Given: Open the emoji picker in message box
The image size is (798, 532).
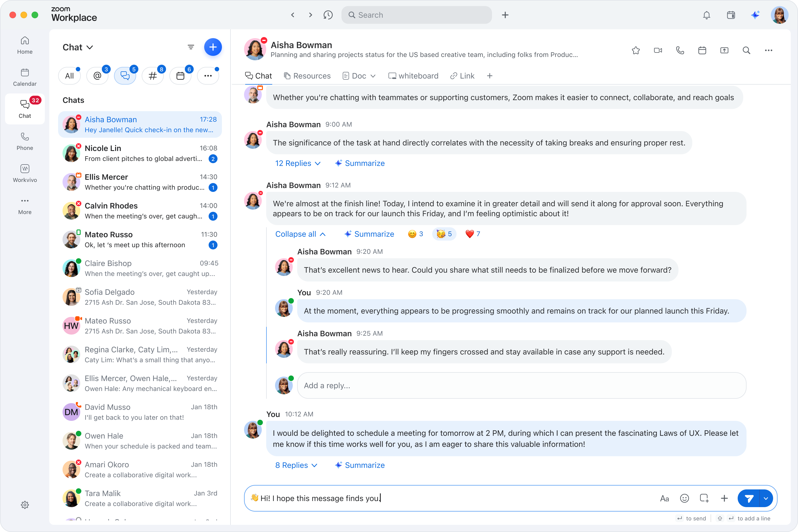Looking at the screenshot, I should click(x=684, y=498).
